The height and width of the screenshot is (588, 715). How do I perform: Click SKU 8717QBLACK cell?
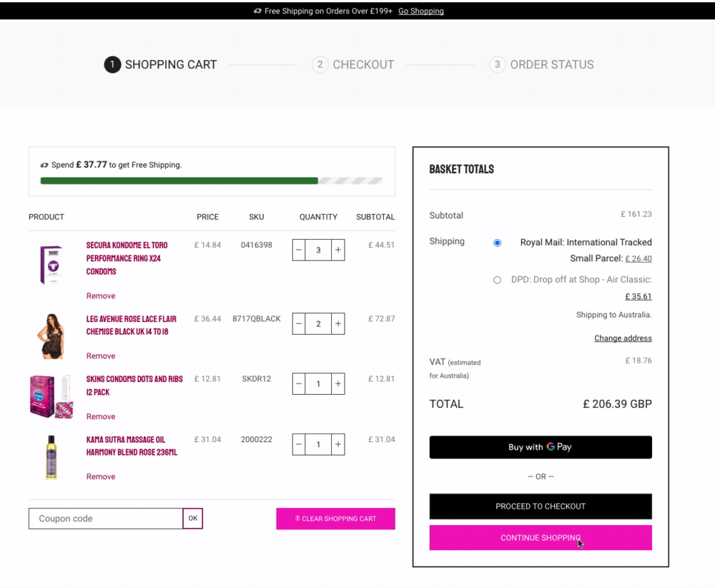click(x=256, y=319)
